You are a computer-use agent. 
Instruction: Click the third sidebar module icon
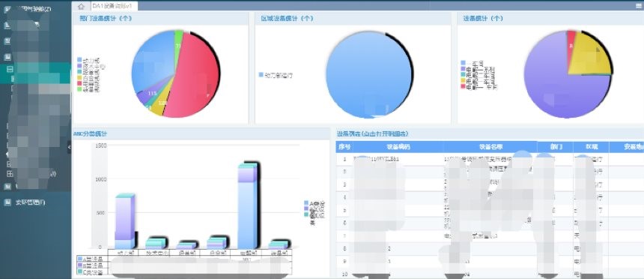point(7,41)
